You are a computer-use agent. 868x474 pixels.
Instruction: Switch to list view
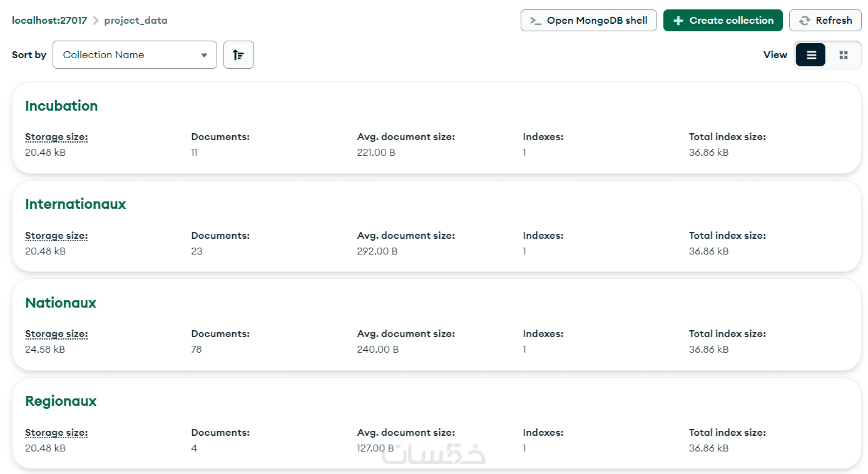(x=811, y=55)
